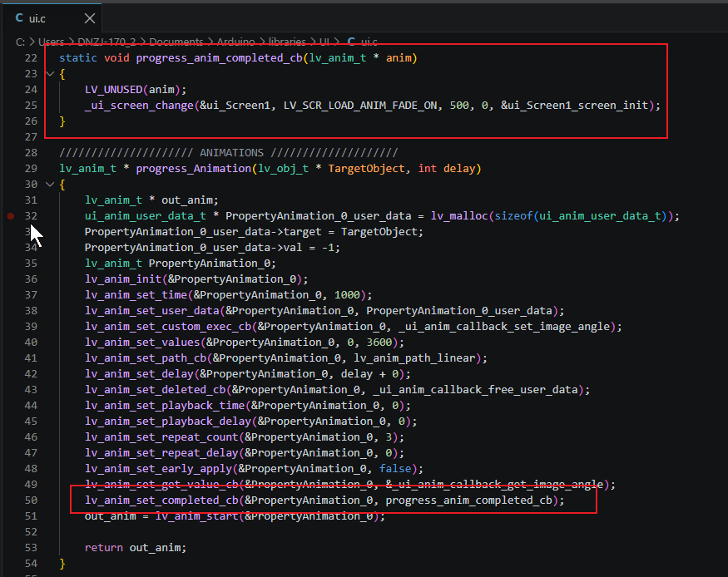This screenshot has width=728, height=577.
Task: Click line number 22 in gutter
Action: [x=31, y=58]
